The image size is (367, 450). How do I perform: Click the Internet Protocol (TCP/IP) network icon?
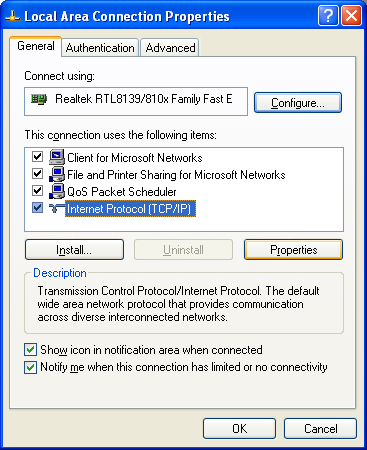point(57,208)
